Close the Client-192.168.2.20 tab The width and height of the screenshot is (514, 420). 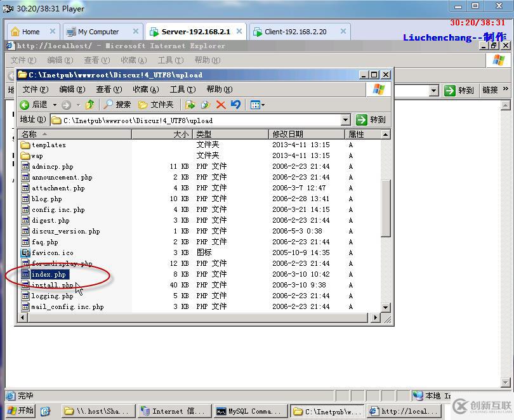(x=343, y=31)
